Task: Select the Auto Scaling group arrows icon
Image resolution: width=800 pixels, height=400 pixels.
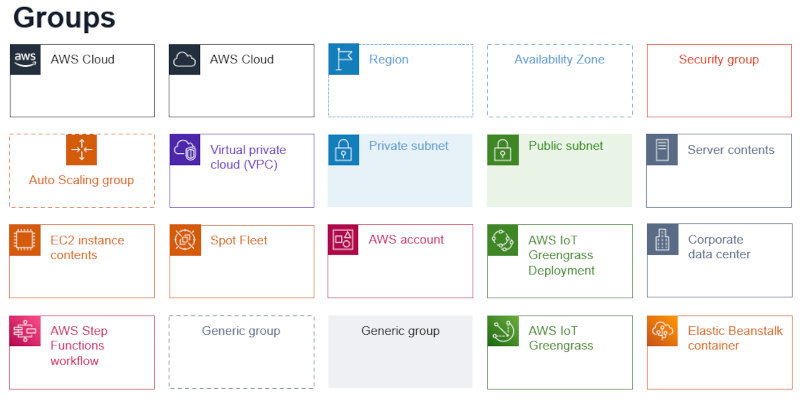Action: [82, 149]
